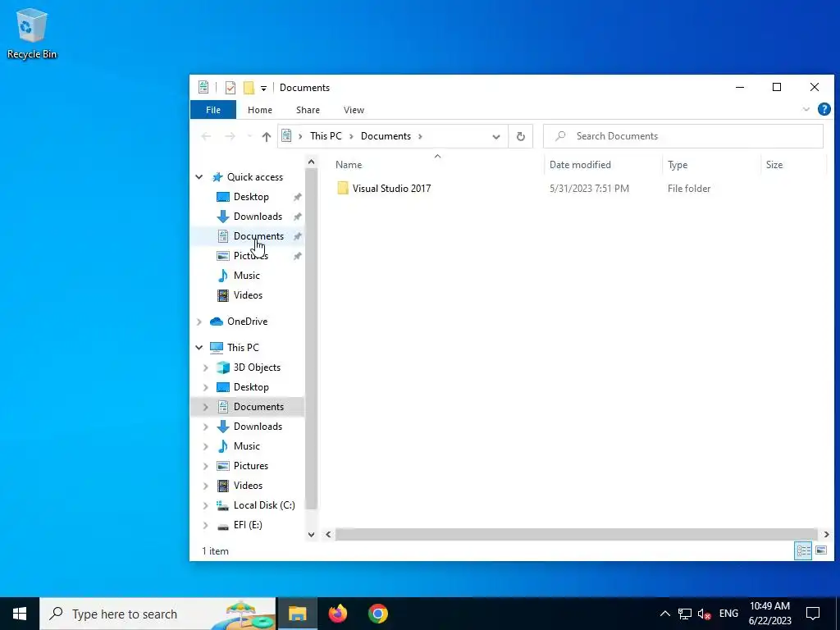Open Music under Quick access
Viewport: 840px width, 630px height.
pyautogui.click(x=246, y=276)
